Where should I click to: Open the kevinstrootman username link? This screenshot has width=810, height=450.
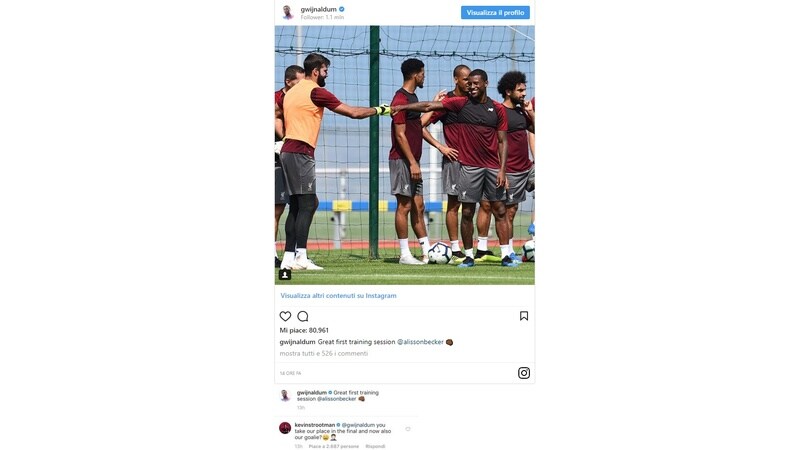(x=315, y=425)
